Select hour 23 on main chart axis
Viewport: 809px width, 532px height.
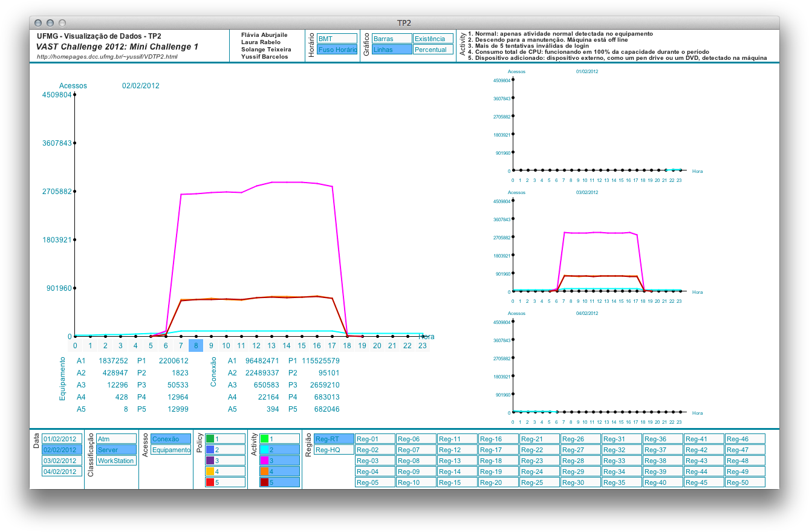pos(423,346)
